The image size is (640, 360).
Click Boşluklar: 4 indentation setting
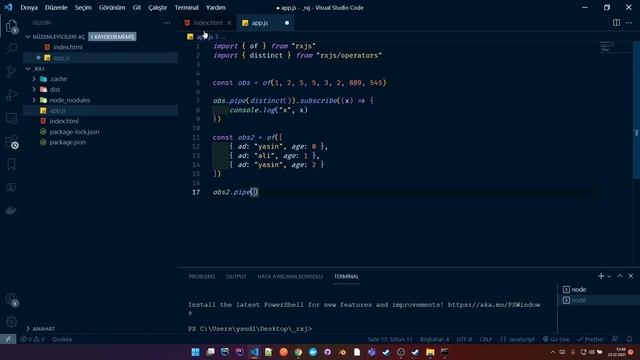pos(434,339)
